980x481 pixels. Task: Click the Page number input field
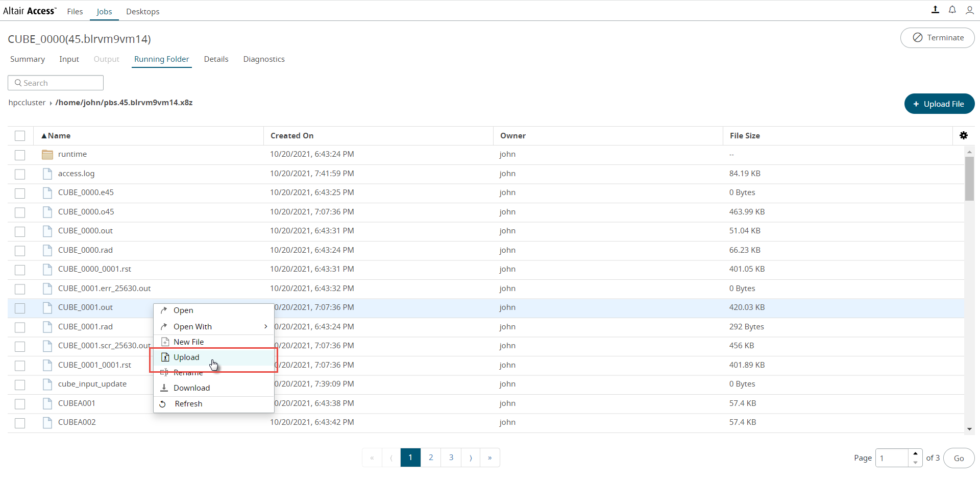click(892, 458)
